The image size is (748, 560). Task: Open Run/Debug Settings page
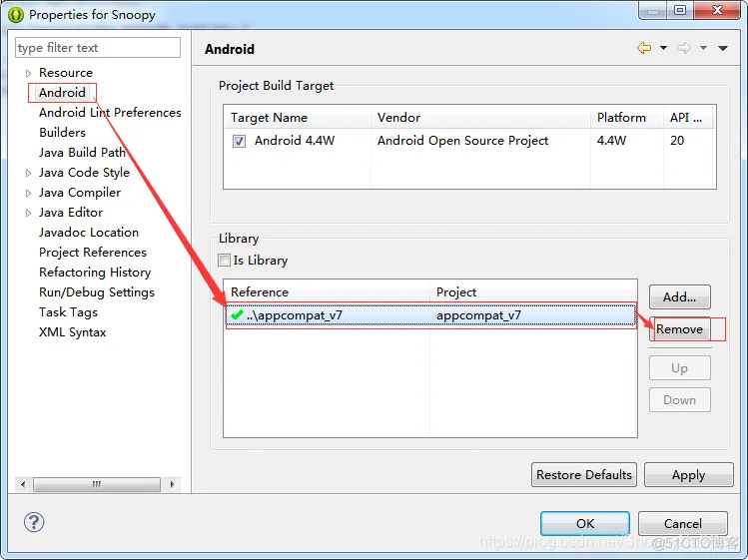[97, 292]
